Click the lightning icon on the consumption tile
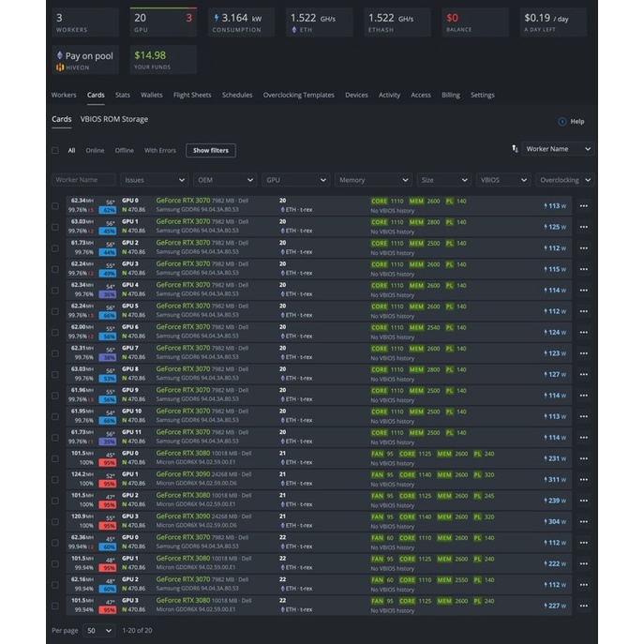Viewport: 644px width, 644px height. (217, 18)
